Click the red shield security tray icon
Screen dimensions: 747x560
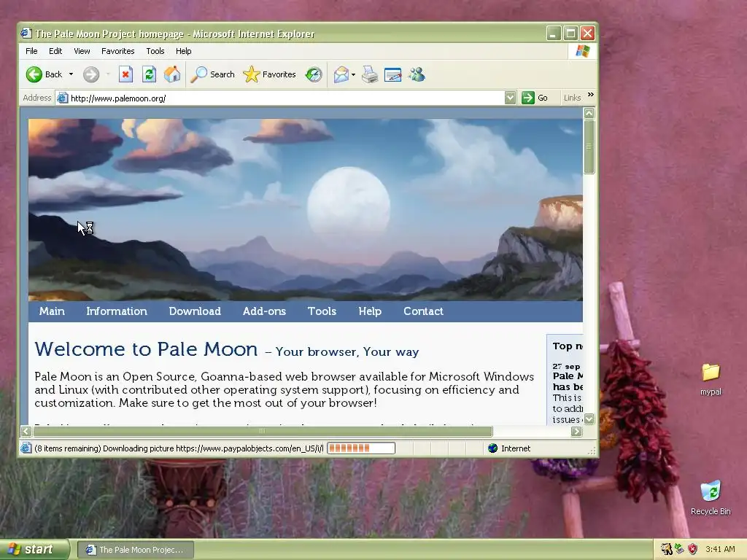(x=693, y=549)
